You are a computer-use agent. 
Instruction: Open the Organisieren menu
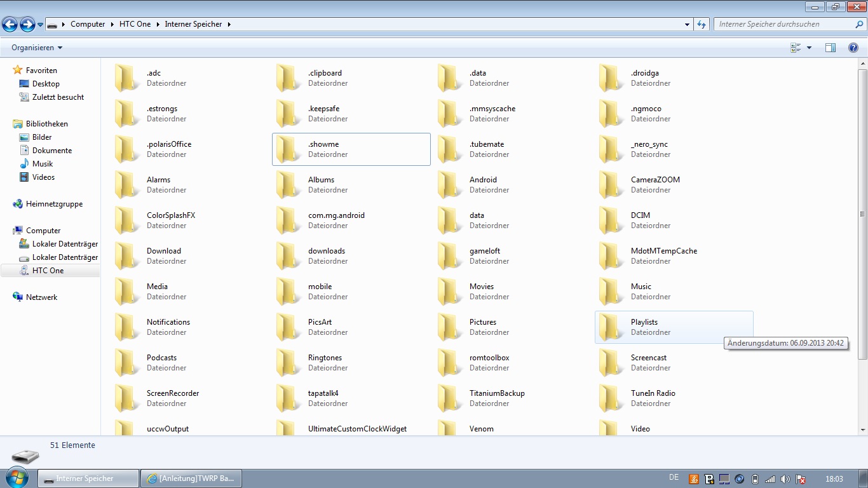click(x=37, y=48)
